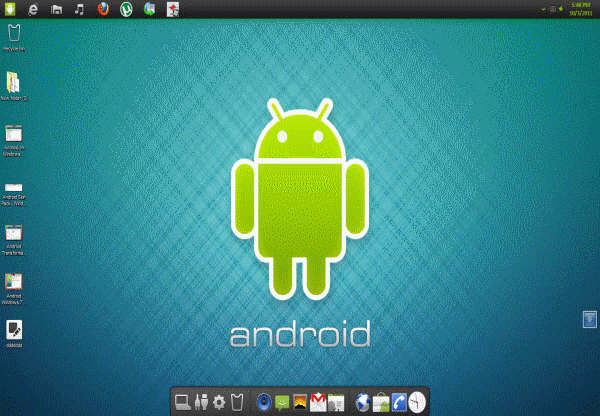Open the file explorer folder icon in taskbar
The image size is (600, 416).
[x=56, y=10]
